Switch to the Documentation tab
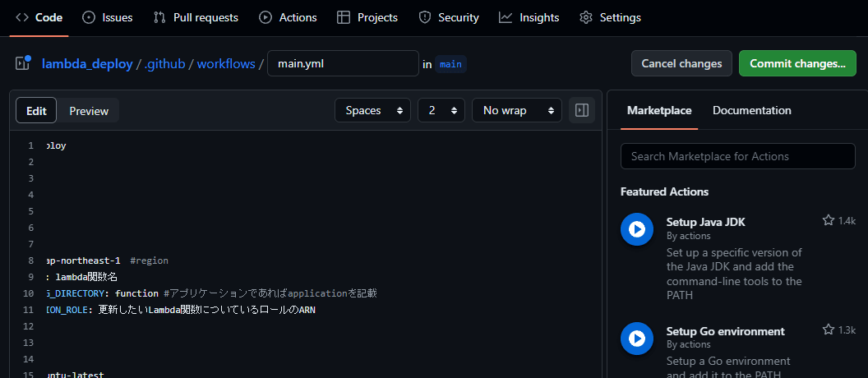Viewport: 868px width, 378px height. pyautogui.click(x=752, y=110)
